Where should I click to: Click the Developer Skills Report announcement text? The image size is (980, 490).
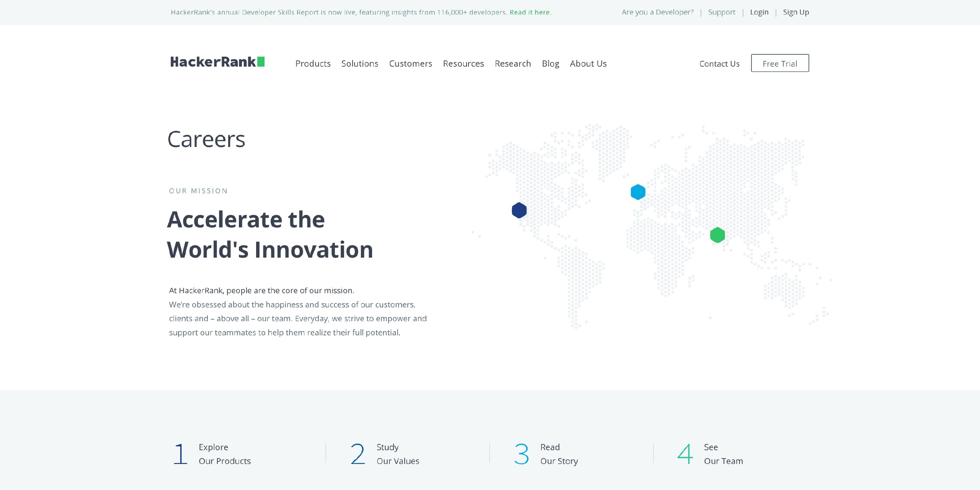(x=339, y=12)
